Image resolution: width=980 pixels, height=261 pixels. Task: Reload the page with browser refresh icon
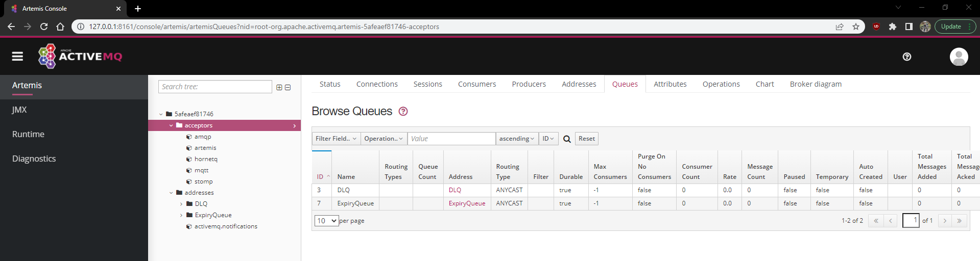coord(44,27)
